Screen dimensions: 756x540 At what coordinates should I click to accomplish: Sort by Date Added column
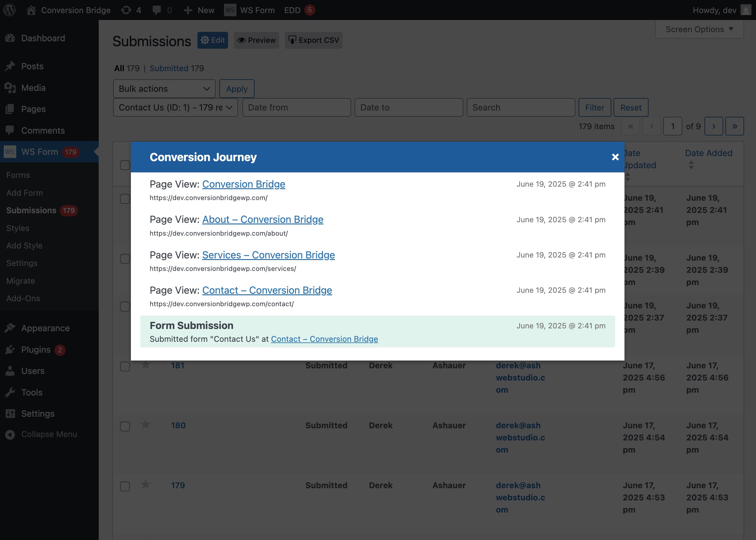point(709,153)
